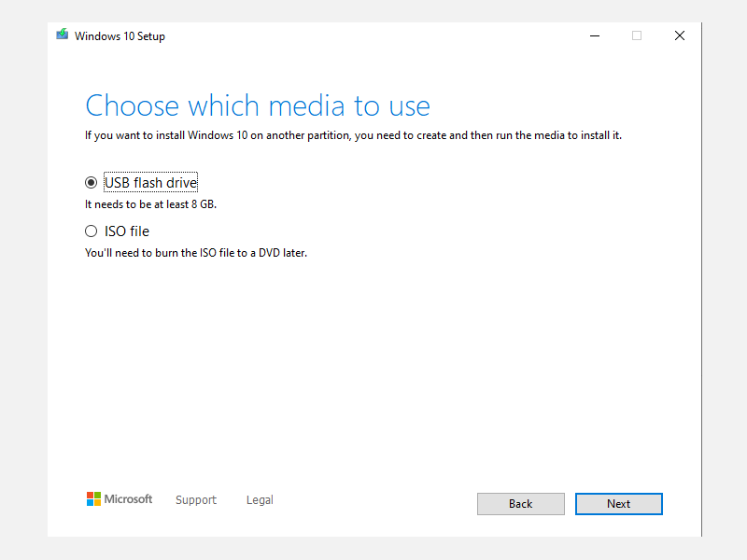Viewport: 747px width, 560px height.
Task: Go Back to the previous setup step
Action: (x=521, y=504)
